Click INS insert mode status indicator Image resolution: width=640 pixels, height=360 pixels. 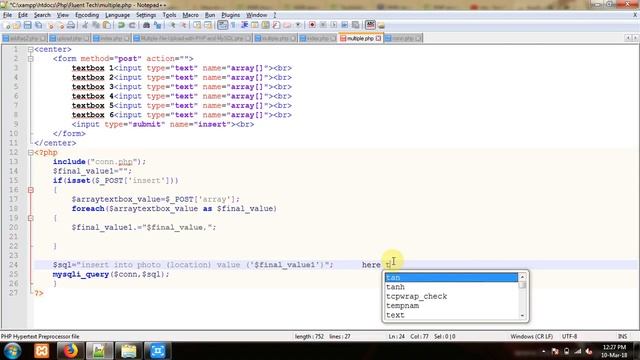click(x=622, y=336)
